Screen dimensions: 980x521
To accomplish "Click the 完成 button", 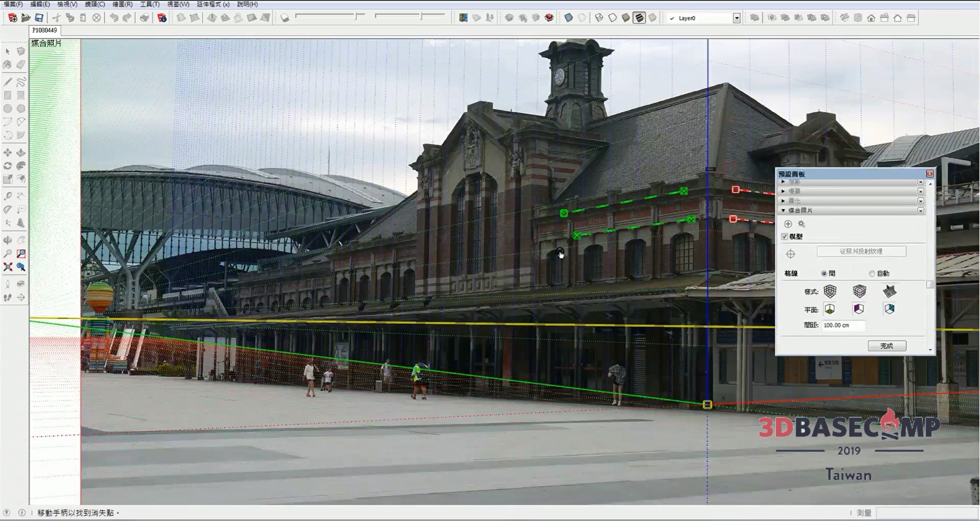I will [886, 346].
